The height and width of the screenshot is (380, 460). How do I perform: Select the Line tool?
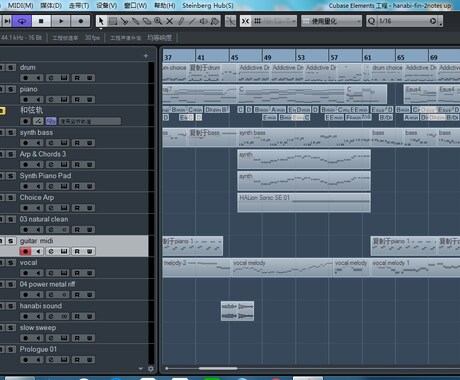point(192,21)
